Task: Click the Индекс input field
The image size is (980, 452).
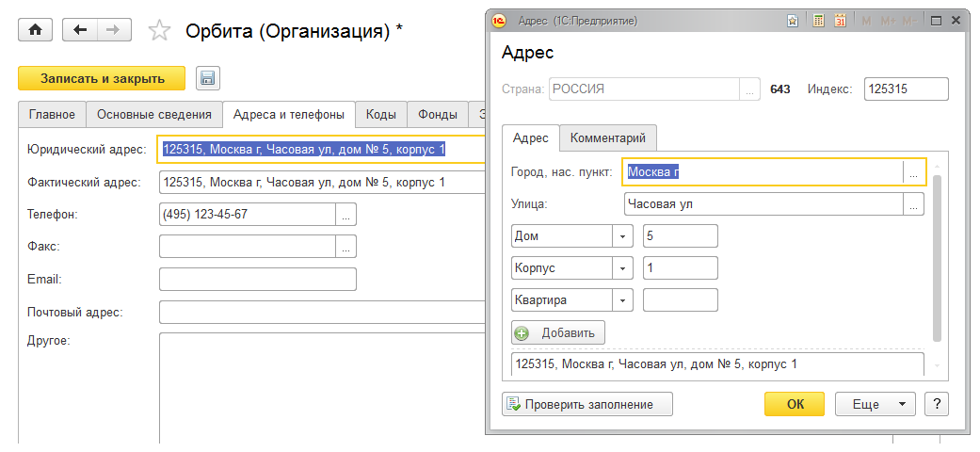Action: point(906,89)
